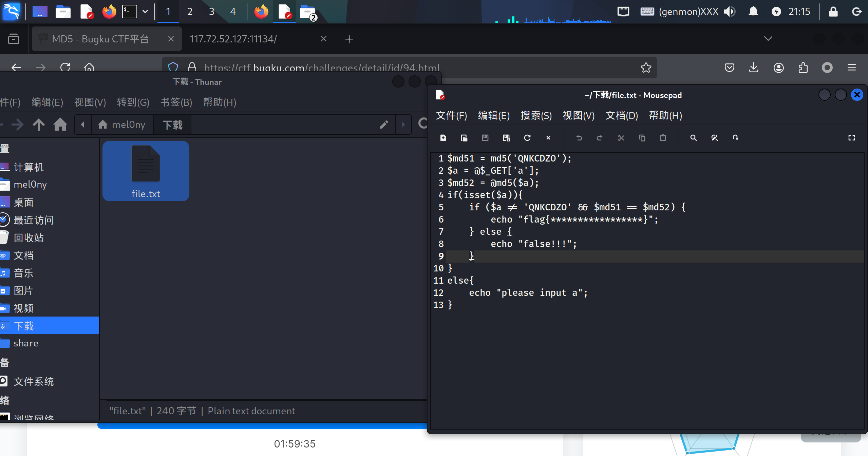The height and width of the screenshot is (456, 868).
Task: Open the 搜索(S) menu in Mousepad
Action: click(536, 116)
